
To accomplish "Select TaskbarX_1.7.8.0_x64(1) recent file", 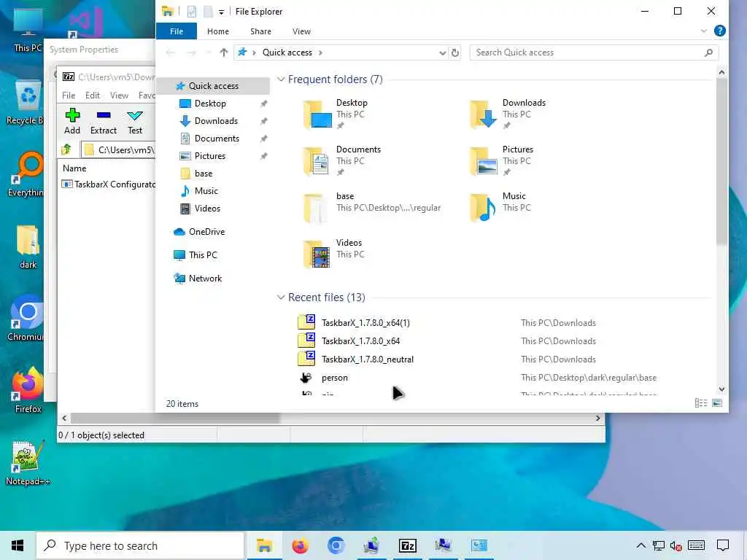I will point(365,323).
